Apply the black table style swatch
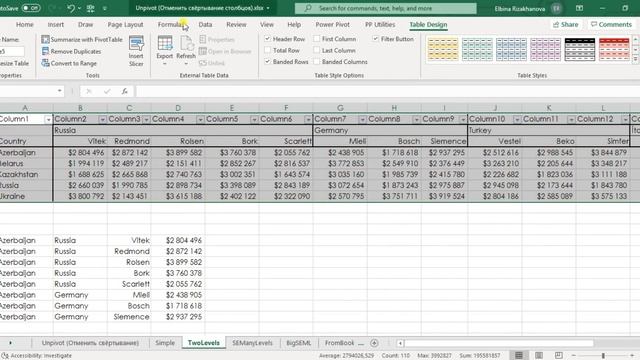 click(580, 49)
